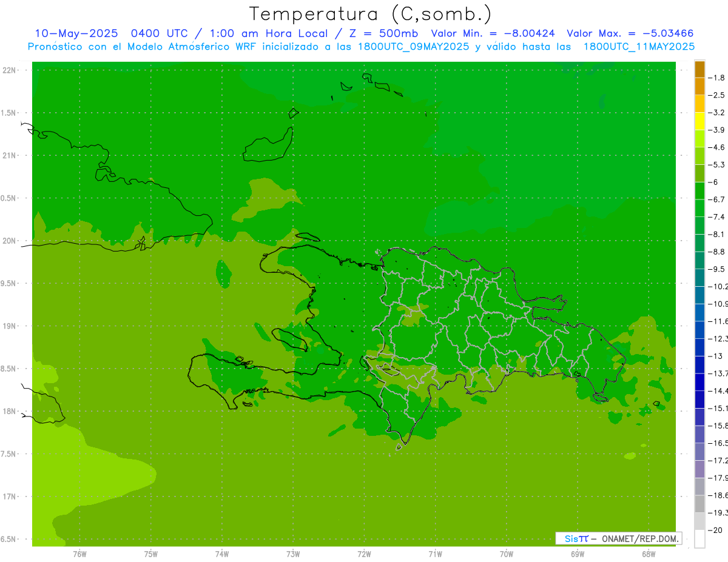
Task: Click the '18N' latitude label
Action: [9, 411]
